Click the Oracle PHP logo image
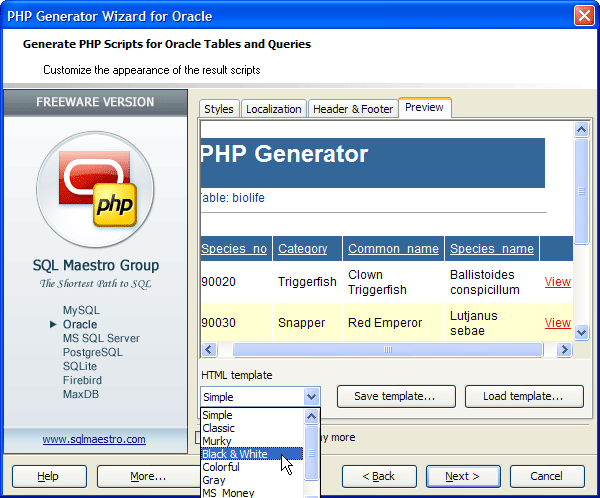 (x=96, y=189)
